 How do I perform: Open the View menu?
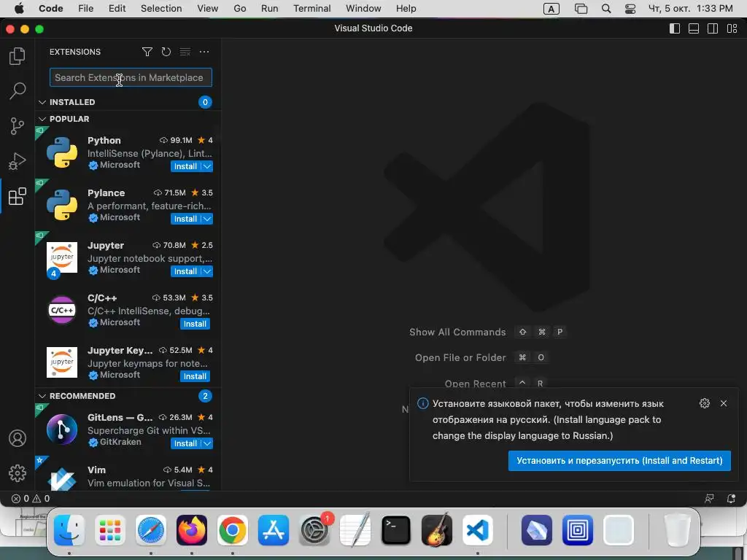point(208,9)
